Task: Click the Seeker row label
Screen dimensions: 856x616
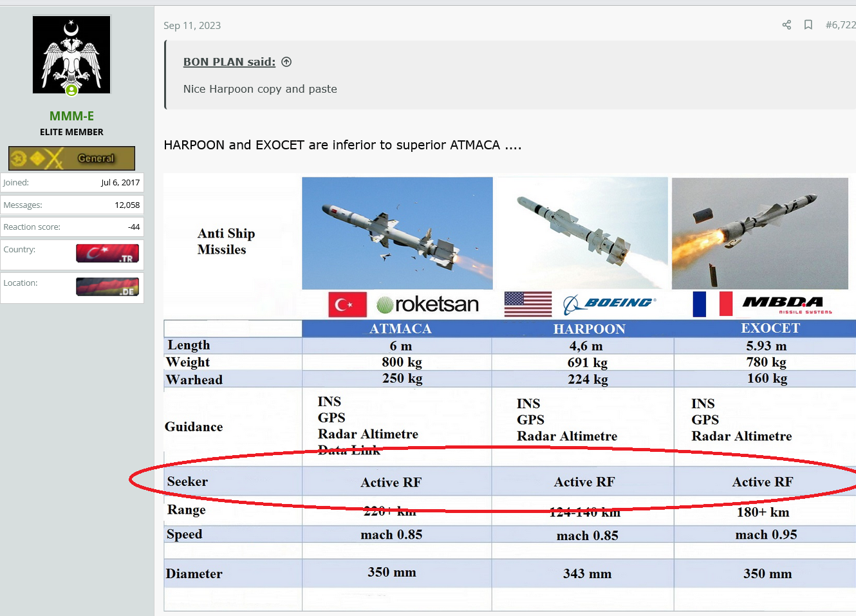Action: pos(187,481)
